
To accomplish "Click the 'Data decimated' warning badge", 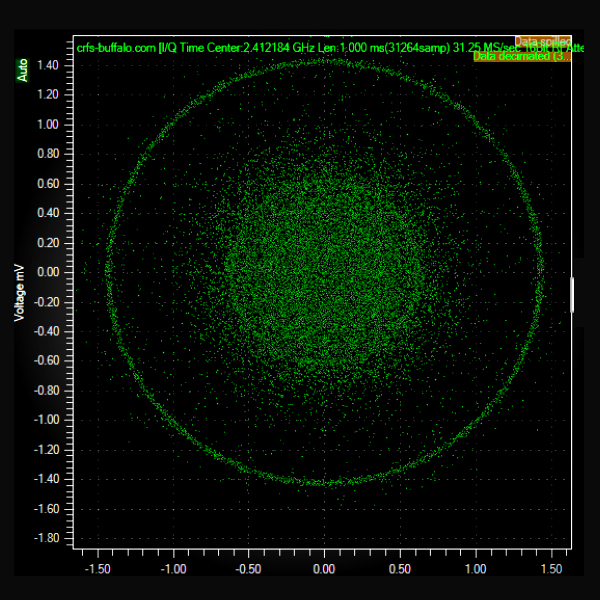I will [x=522, y=56].
